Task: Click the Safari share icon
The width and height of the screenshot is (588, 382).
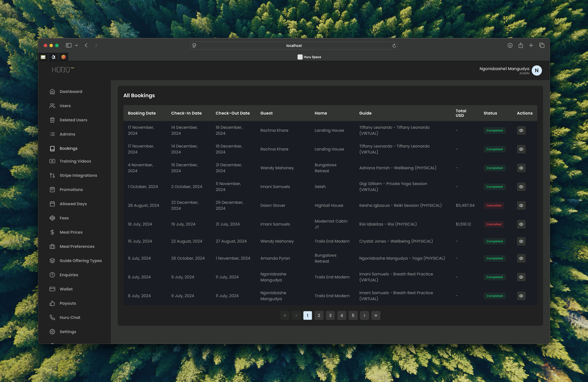Action: (521, 45)
